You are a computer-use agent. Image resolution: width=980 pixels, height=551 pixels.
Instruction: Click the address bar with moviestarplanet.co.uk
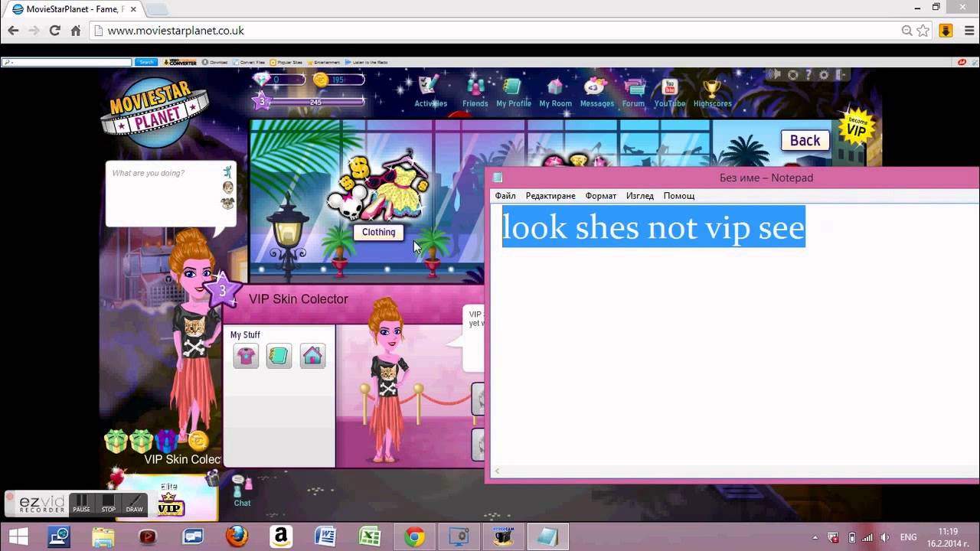494,31
